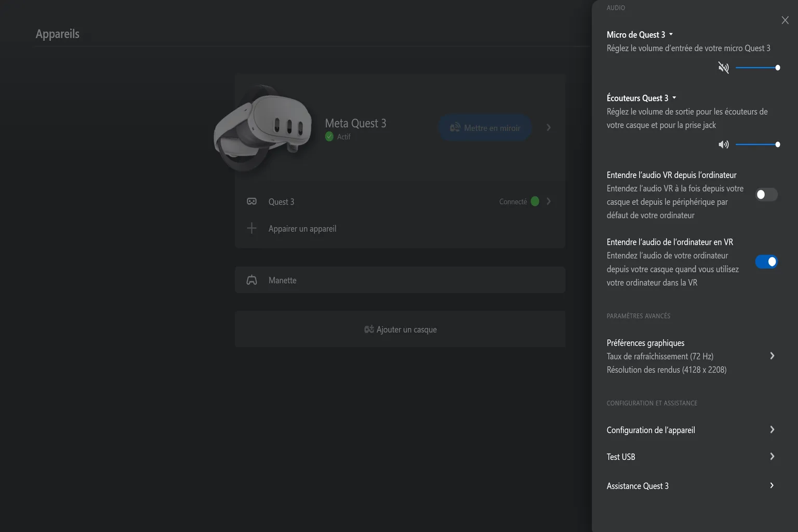This screenshot has height=532, width=798.
Task: Adjust the Quest 3 headphones volume slider
Action: pyautogui.click(x=758, y=144)
